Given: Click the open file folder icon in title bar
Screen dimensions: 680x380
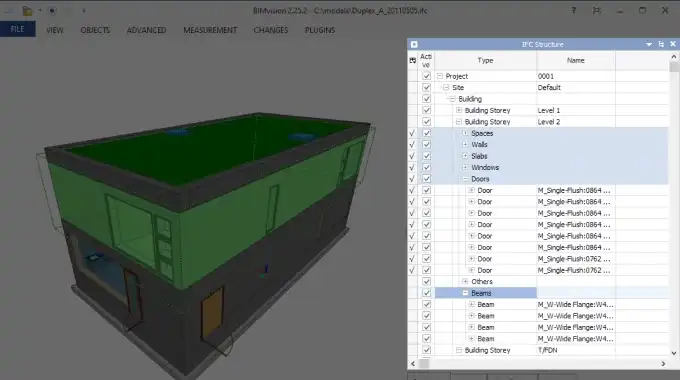Looking at the screenshot, I should 27,10.
